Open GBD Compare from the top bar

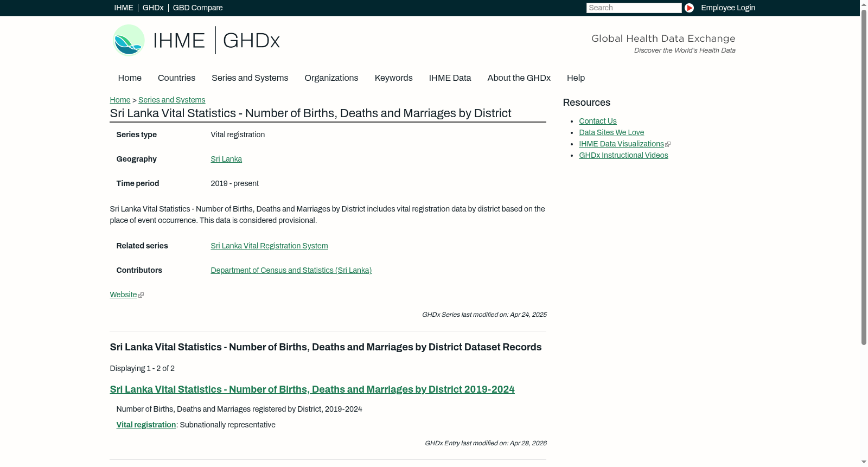[197, 8]
